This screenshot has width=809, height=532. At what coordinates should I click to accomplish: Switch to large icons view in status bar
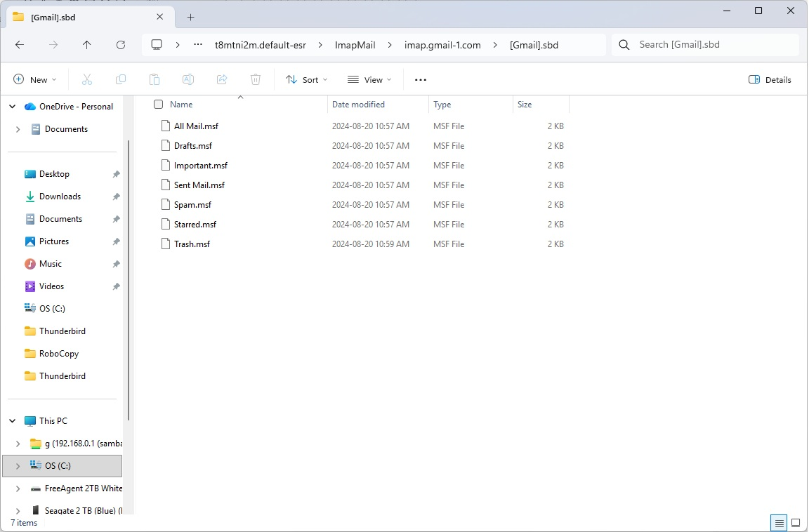796,523
